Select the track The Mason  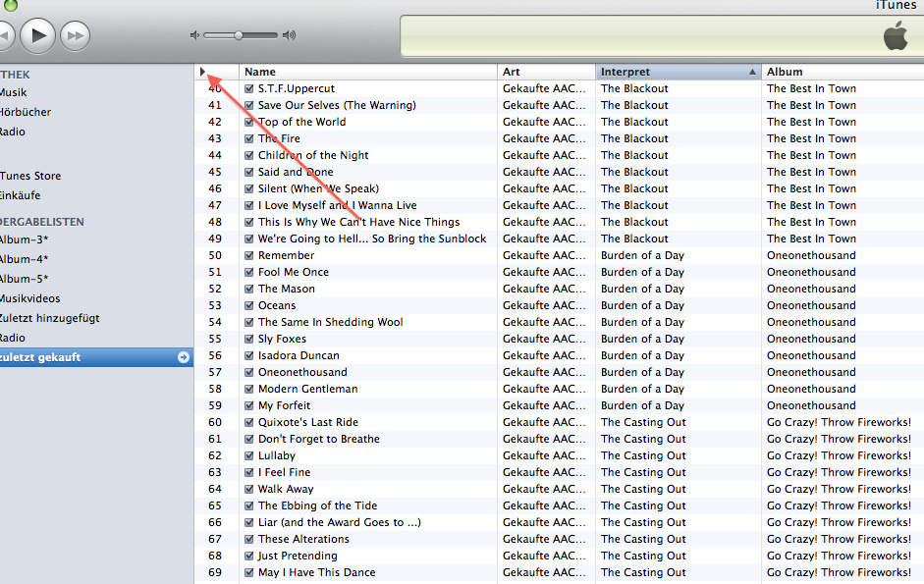pyautogui.click(x=287, y=289)
